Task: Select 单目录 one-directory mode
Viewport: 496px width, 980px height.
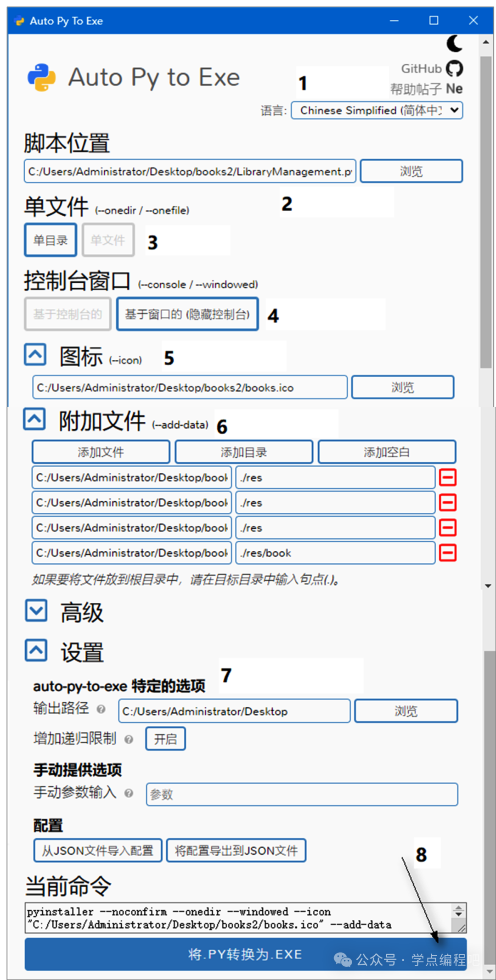Action: pos(51,240)
